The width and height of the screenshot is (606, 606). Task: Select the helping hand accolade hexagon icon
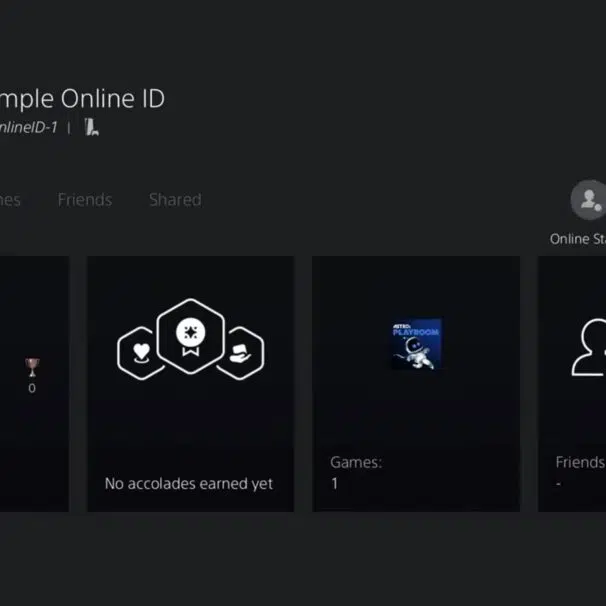(x=240, y=353)
